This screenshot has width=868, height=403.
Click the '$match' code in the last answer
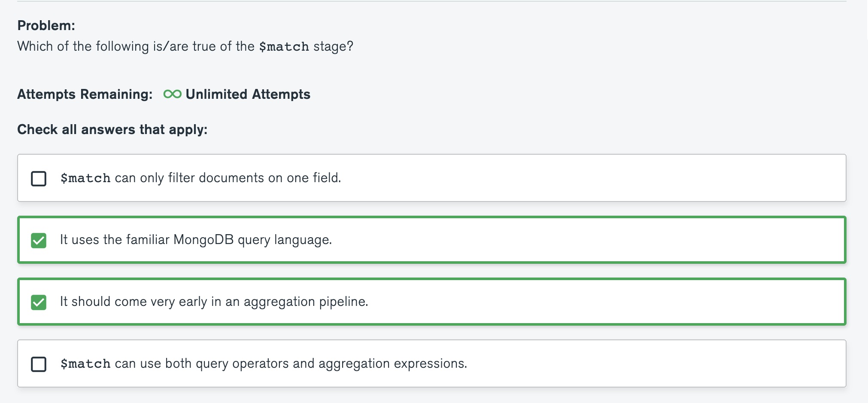tap(85, 364)
